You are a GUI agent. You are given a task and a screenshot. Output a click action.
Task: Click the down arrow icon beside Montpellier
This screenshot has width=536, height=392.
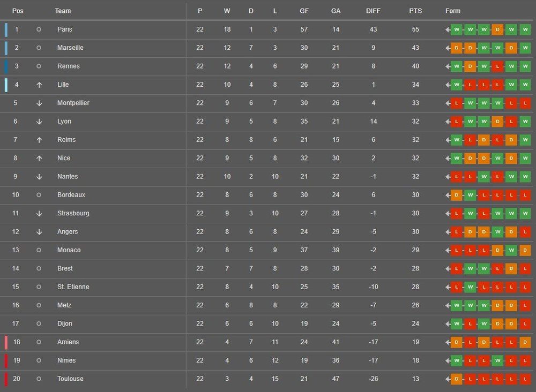click(x=39, y=103)
